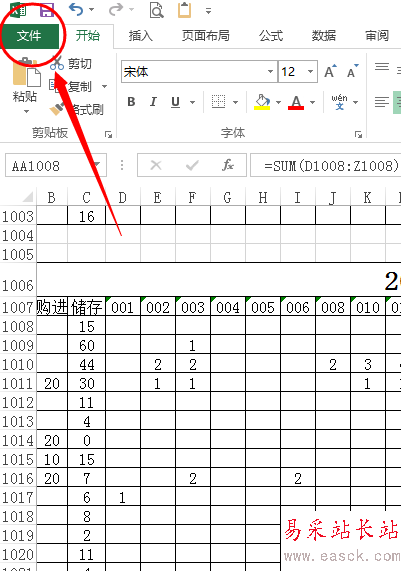The height and width of the screenshot is (571, 401).
Task: Select column C header
Action: click(86, 197)
